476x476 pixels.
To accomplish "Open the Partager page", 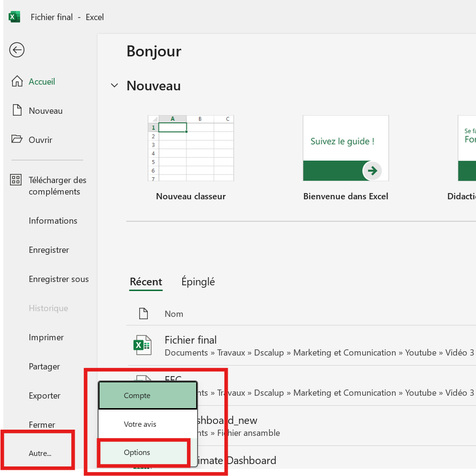I will [x=44, y=367].
